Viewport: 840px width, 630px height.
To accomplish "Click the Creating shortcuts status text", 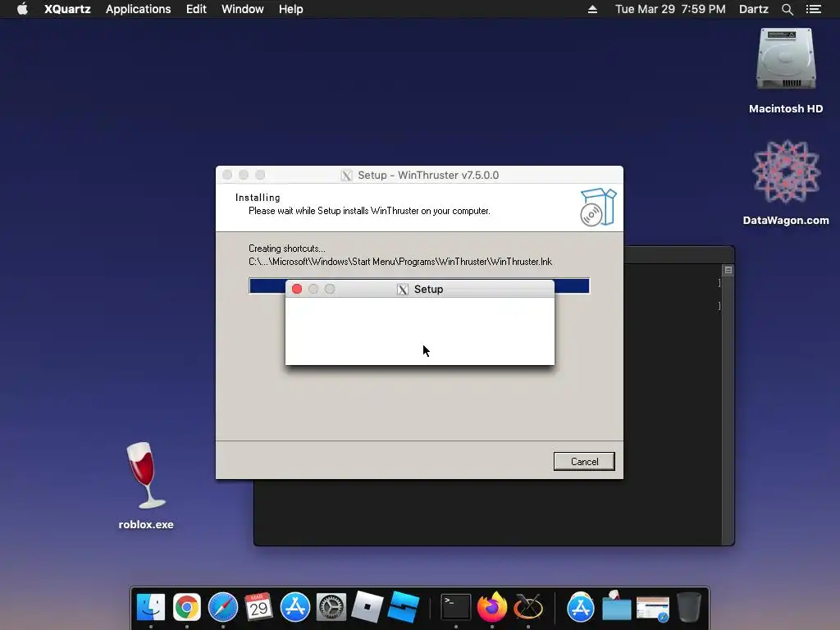I will pyautogui.click(x=286, y=249).
